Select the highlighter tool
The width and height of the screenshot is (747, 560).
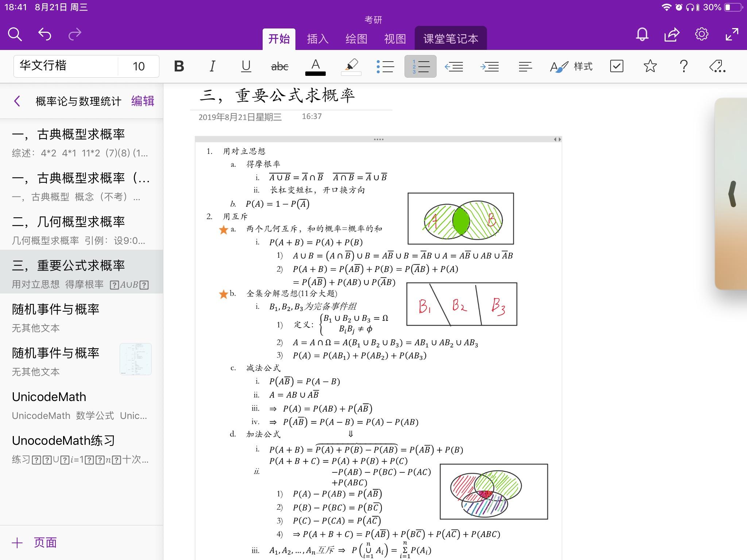(x=351, y=66)
